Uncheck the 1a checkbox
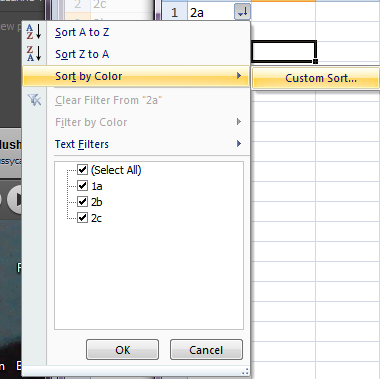The height and width of the screenshot is (379, 381). click(82, 186)
